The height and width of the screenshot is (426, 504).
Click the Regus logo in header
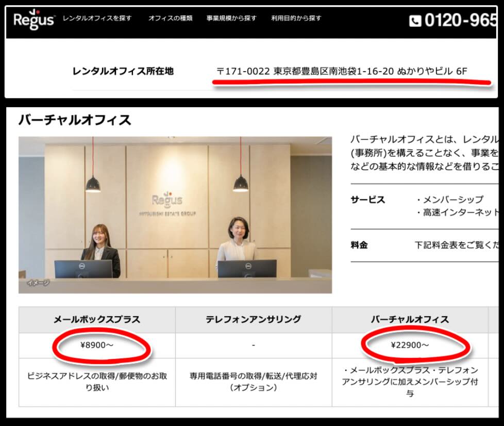click(x=33, y=20)
